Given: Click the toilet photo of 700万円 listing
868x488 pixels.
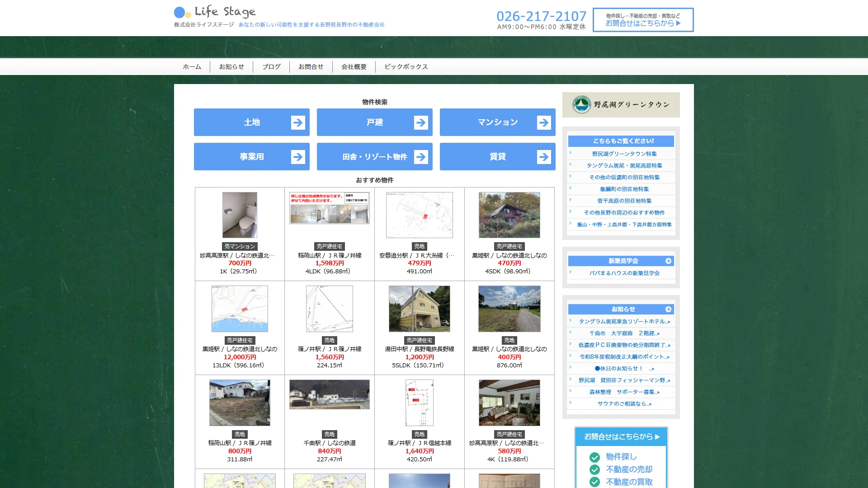Looking at the screenshot, I should click(x=240, y=215).
